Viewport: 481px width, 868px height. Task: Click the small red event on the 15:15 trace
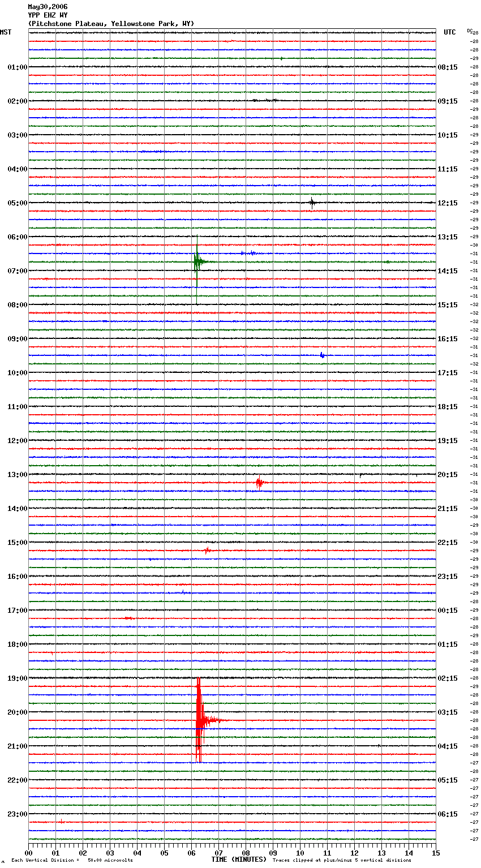(x=208, y=550)
